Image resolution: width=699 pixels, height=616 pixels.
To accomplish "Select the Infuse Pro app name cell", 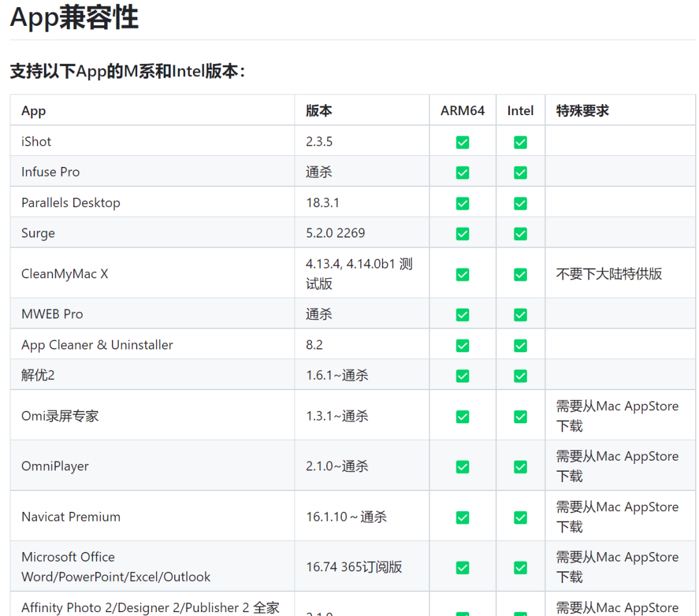I will pyautogui.click(x=152, y=171).
